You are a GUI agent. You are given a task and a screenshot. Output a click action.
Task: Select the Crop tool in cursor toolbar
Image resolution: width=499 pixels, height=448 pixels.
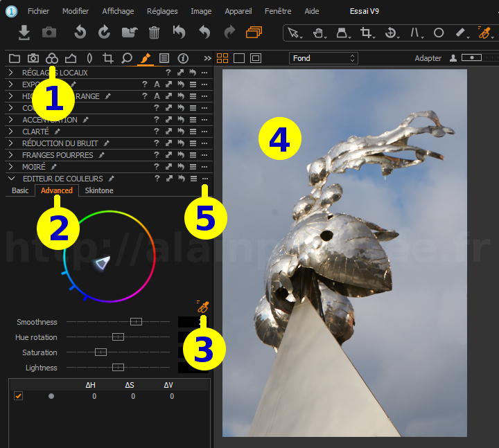click(366, 33)
